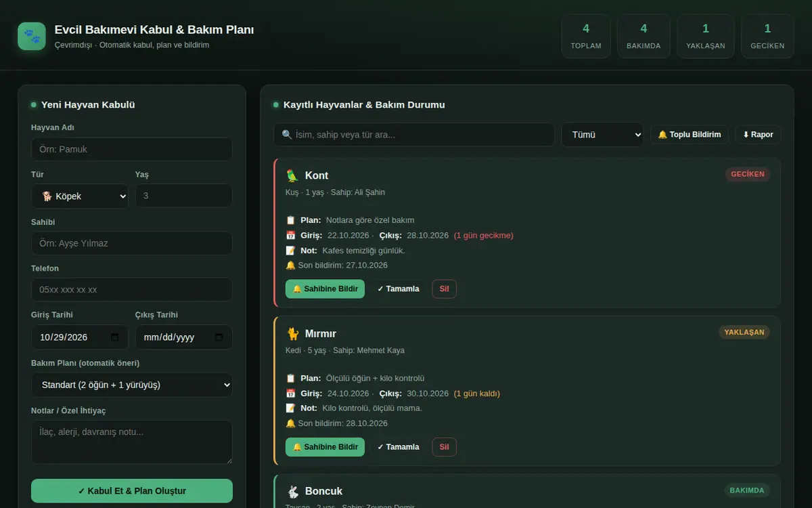812x508 pixels.
Task: Click the rabbit icon next to Boncuk
Action: (x=292, y=492)
